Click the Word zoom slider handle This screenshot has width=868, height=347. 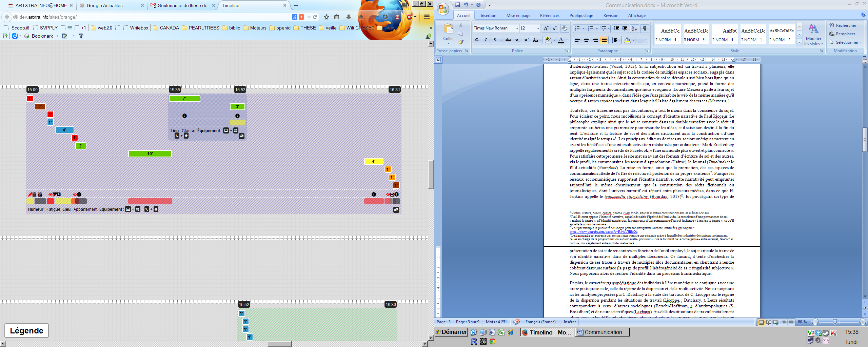[835, 322]
